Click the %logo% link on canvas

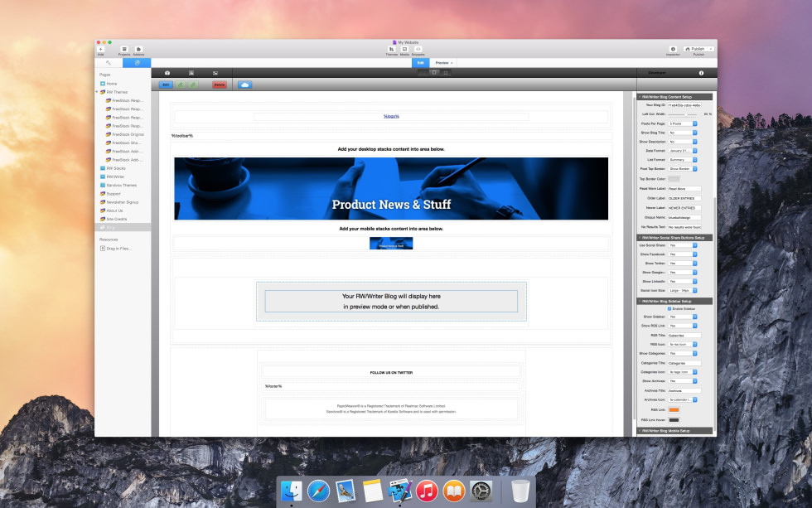point(391,117)
